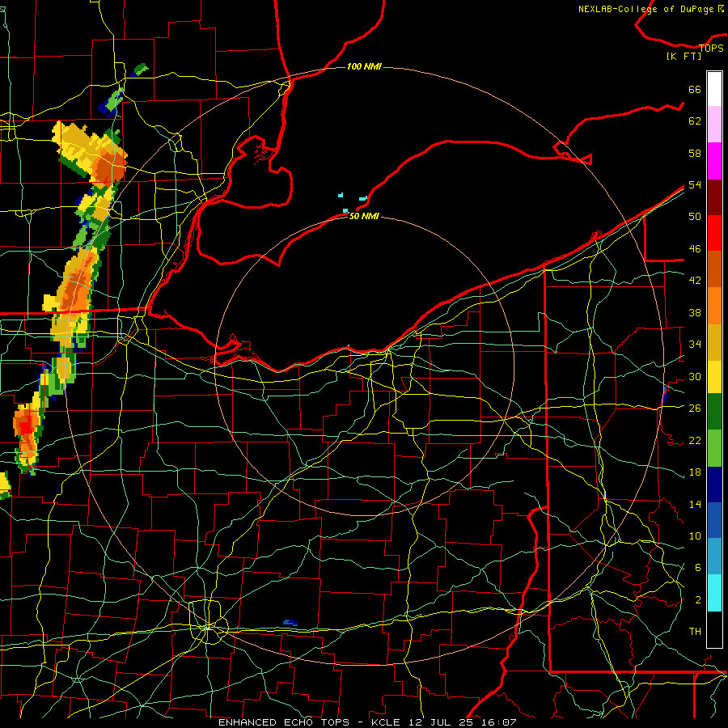Image resolution: width=728 pixels, height=728 pixels.
Task: Pick the gold legend swatch beside 34
Action: click(714, 342)
